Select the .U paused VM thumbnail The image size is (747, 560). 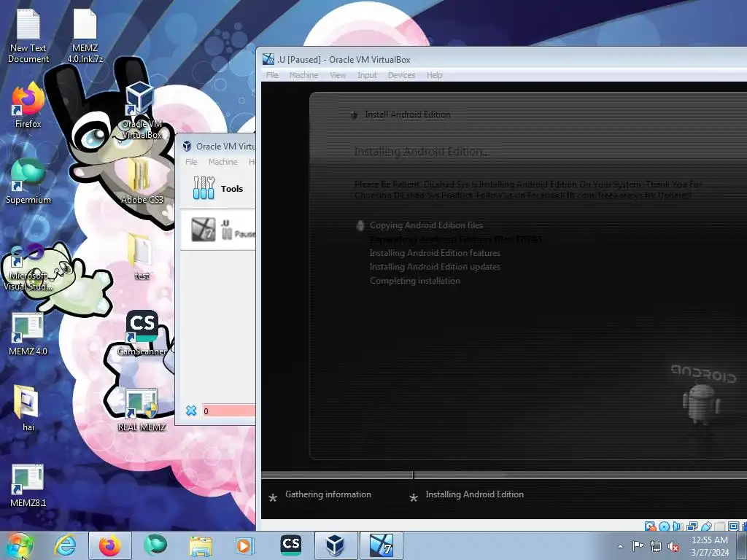click(203, 229)
